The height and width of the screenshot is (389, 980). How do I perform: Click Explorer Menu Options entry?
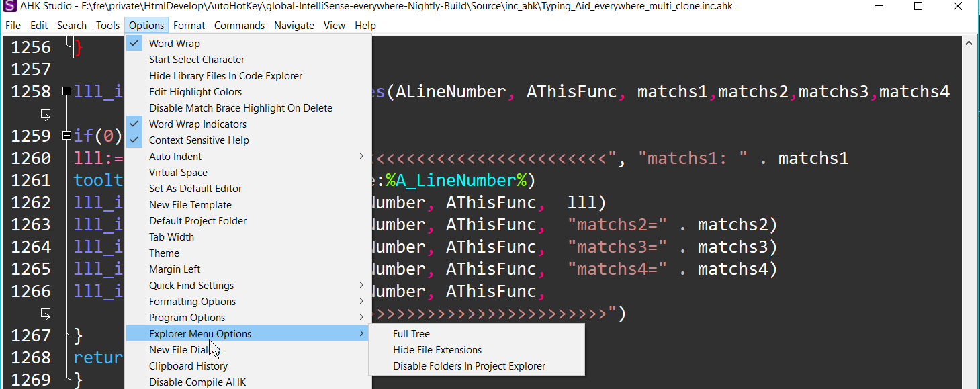pyautogui.click(x=249, y=334)
